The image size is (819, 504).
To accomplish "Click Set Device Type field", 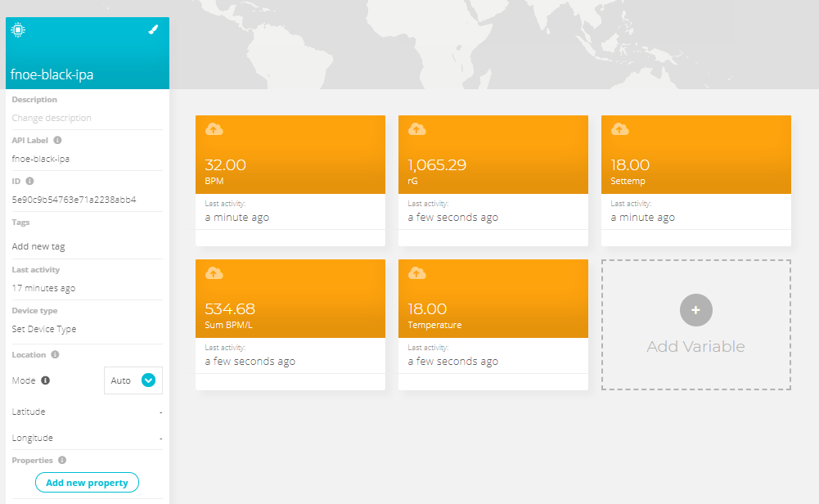I will click(44, 329).
